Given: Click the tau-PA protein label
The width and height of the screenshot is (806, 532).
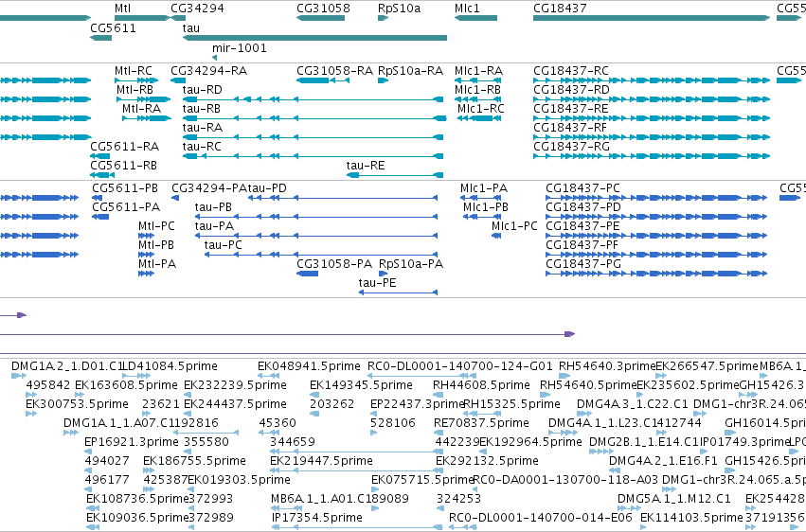Looking at the screenshot, I should point(214,226).
